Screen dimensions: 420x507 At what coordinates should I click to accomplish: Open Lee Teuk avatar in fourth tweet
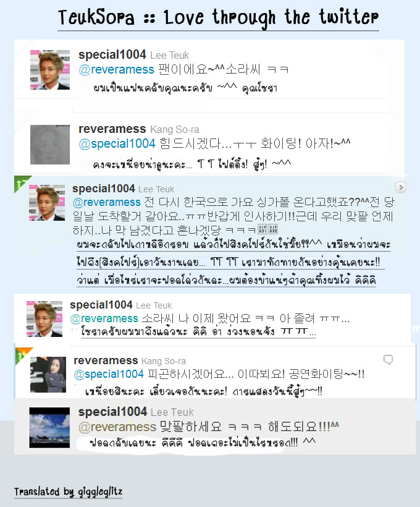pyautogui.click(x=44, y=319)
